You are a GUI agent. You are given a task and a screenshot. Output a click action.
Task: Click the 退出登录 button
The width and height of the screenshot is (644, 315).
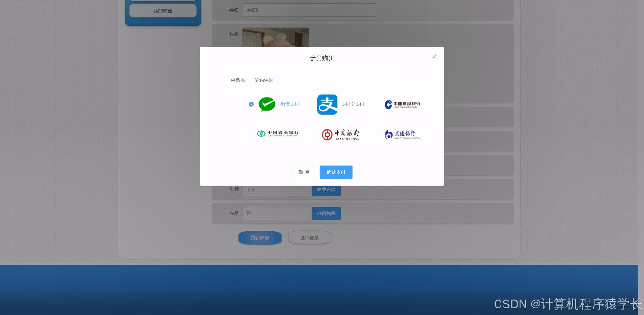click(x=309, y=237)
